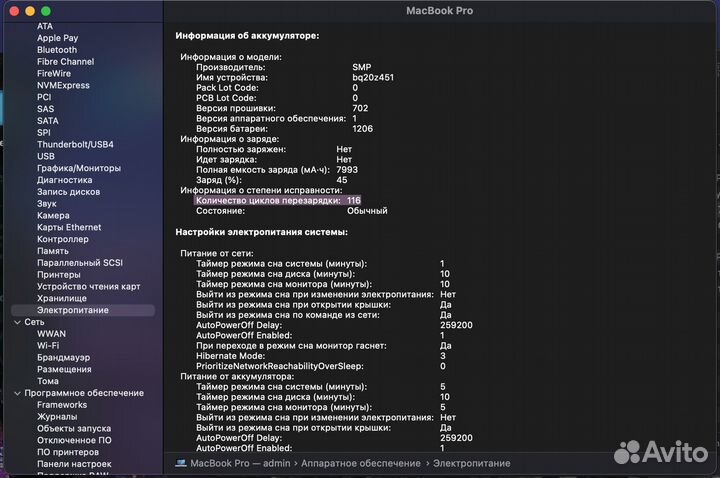Click the MacBook Pro computer icon in path bar
The height and width of the screenshot is (478, 720).
click(181, 463)
